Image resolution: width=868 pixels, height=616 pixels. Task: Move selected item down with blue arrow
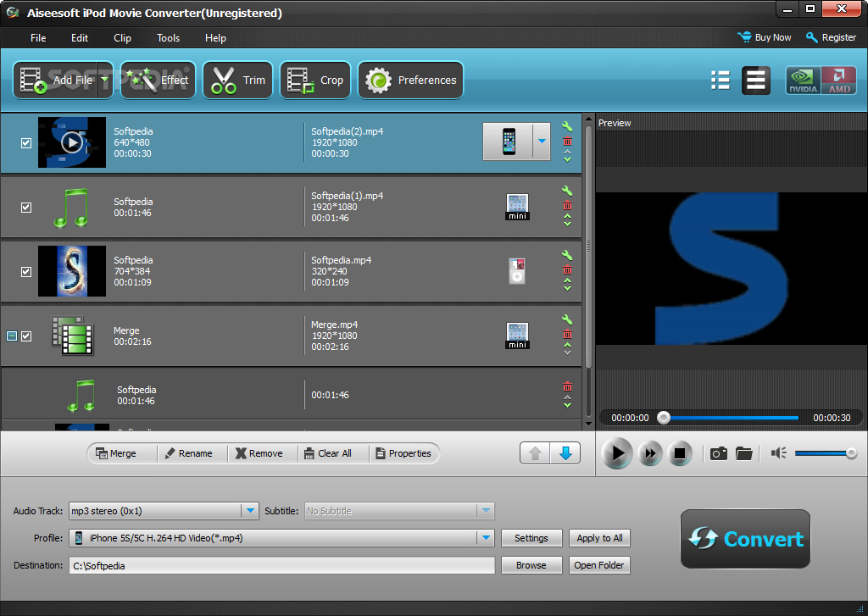pos(565,453)
